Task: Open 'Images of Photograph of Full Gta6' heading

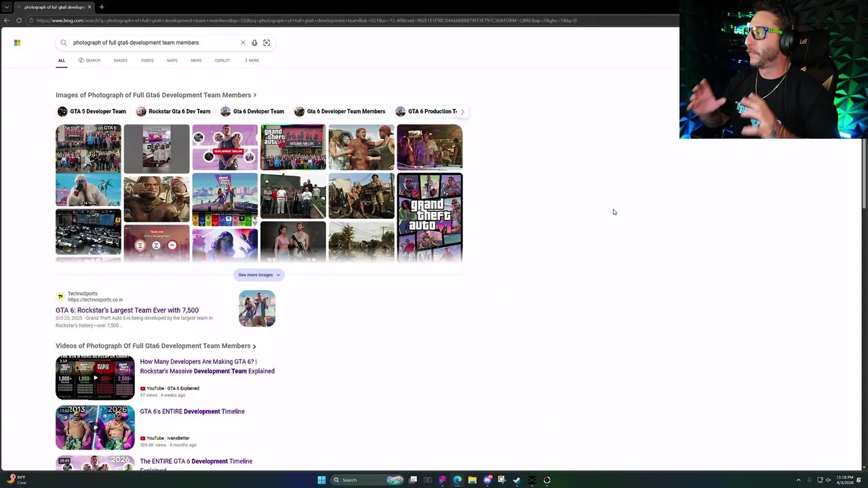Action: (x=156, y=95)
